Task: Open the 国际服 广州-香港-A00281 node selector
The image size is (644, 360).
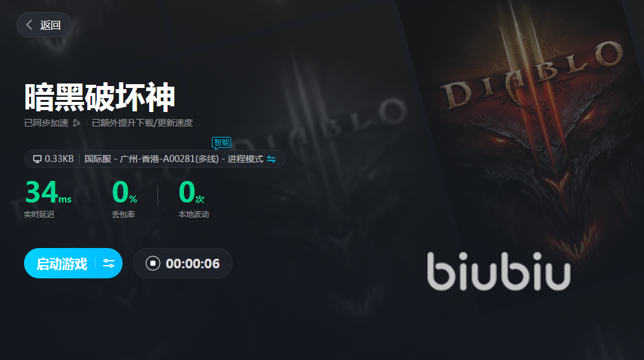Action: (152, 159)
